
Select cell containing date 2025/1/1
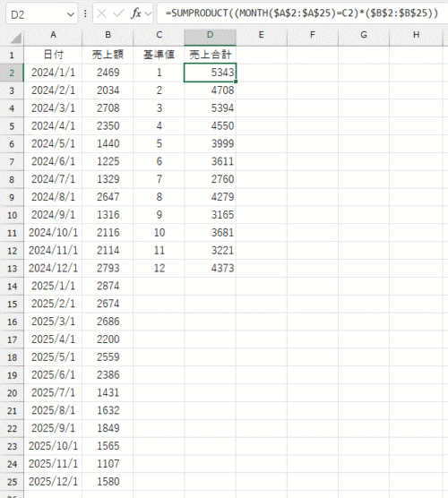[53, 286]
